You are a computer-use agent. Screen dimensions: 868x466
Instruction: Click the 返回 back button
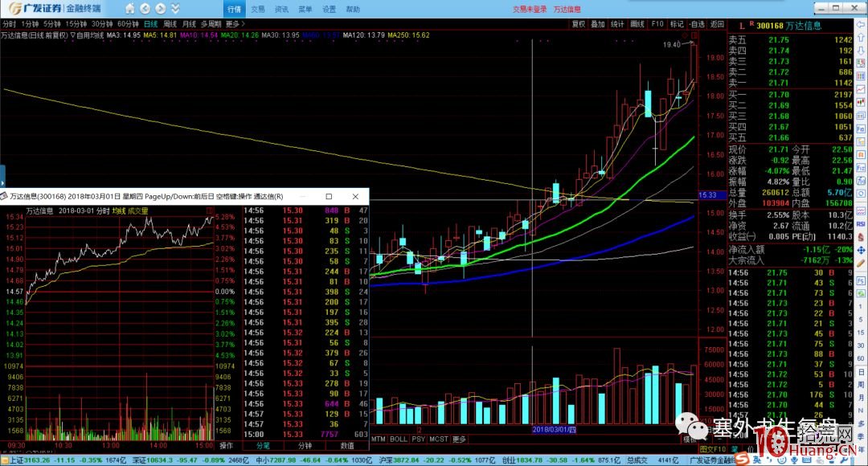(x=717, y=24)
